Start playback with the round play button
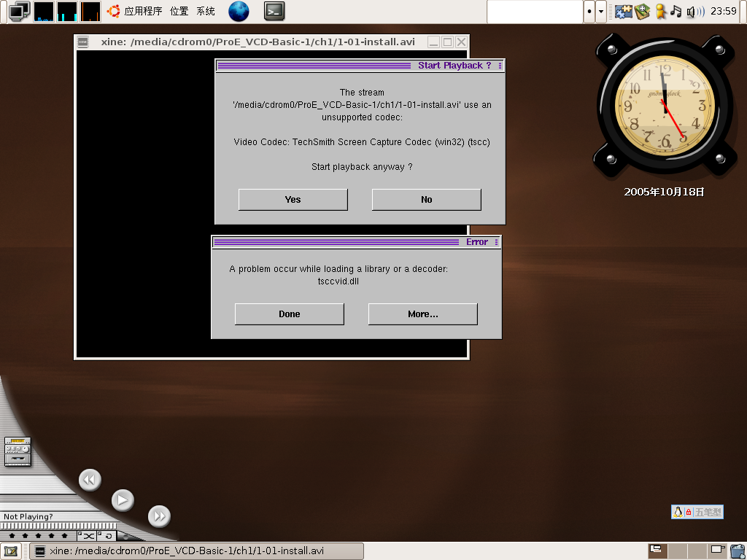 [x=123, y=500]
